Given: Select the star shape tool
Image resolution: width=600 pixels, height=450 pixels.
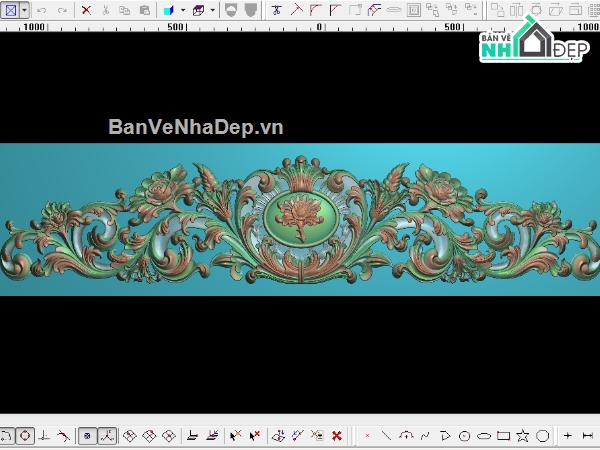Looking at the screenshot, I should pyautogui.click(x=523, y=436).
